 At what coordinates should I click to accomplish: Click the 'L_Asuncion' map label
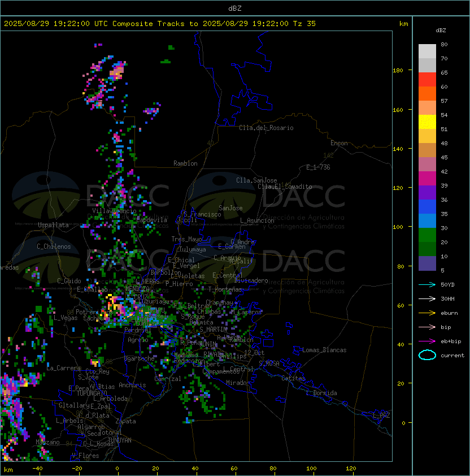coord(257,220)
